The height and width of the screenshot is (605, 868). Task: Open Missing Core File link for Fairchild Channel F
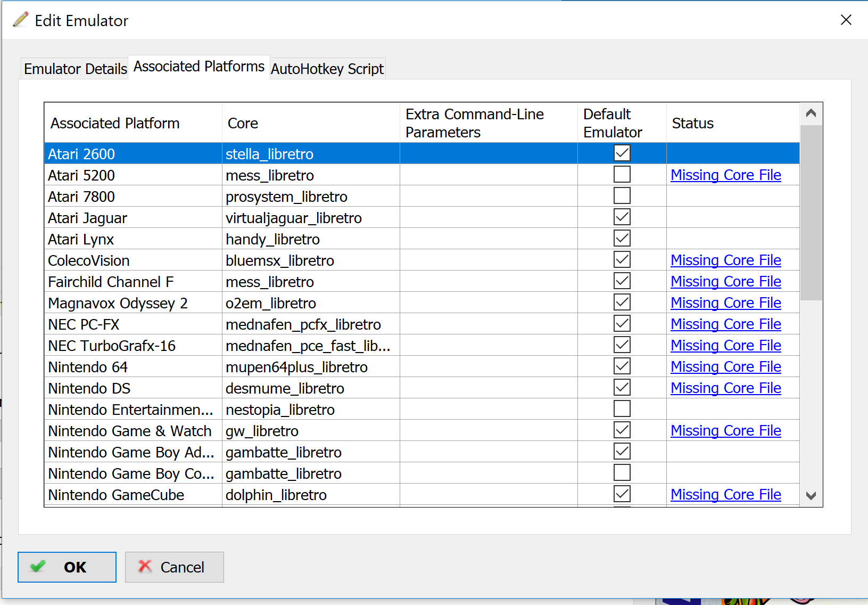726,282
